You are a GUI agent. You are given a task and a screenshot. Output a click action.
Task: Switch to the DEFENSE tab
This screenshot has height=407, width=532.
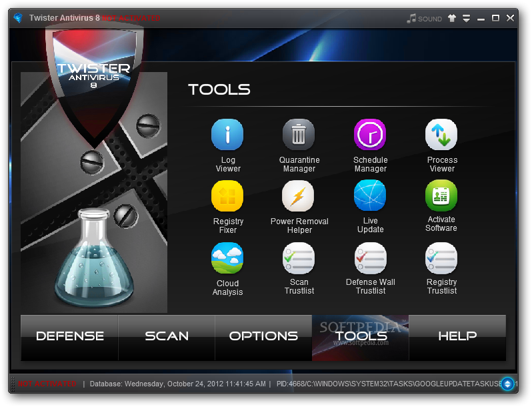click(69, 338)
